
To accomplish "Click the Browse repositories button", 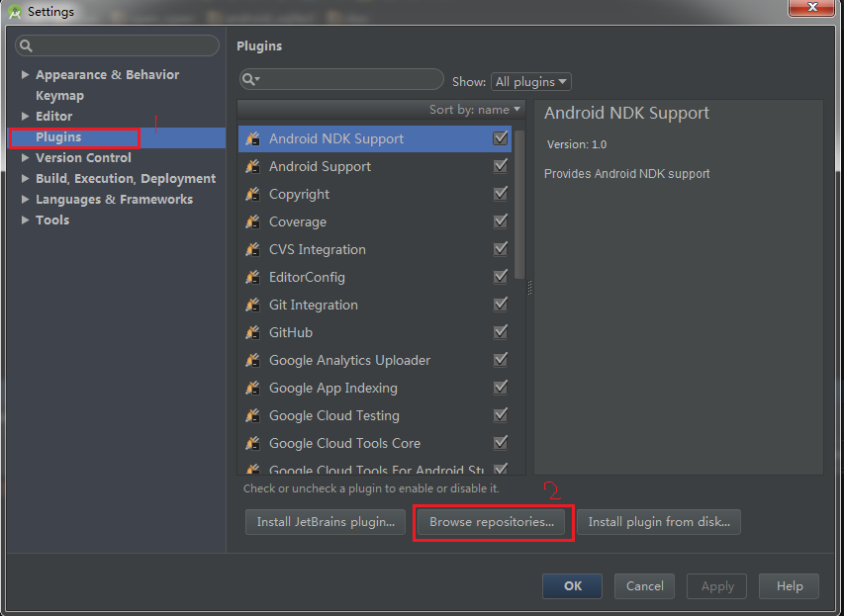I will point(492,522).
